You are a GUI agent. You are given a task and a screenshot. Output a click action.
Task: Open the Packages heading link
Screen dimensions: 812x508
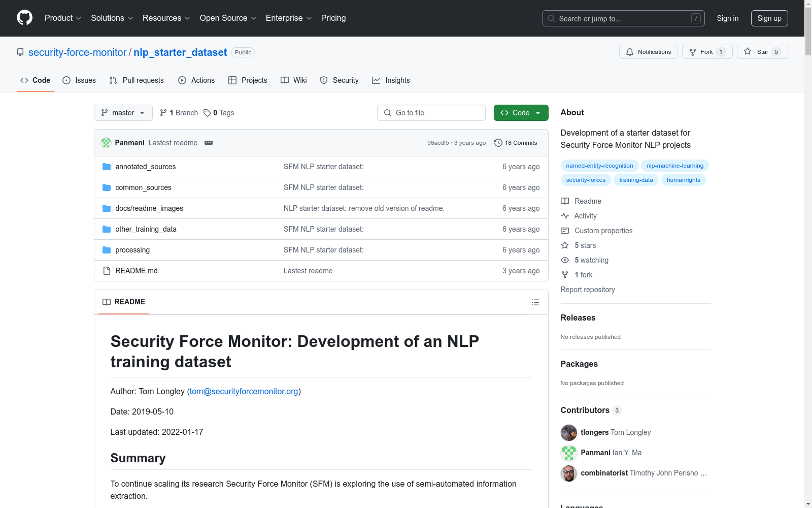click(579, 364)
